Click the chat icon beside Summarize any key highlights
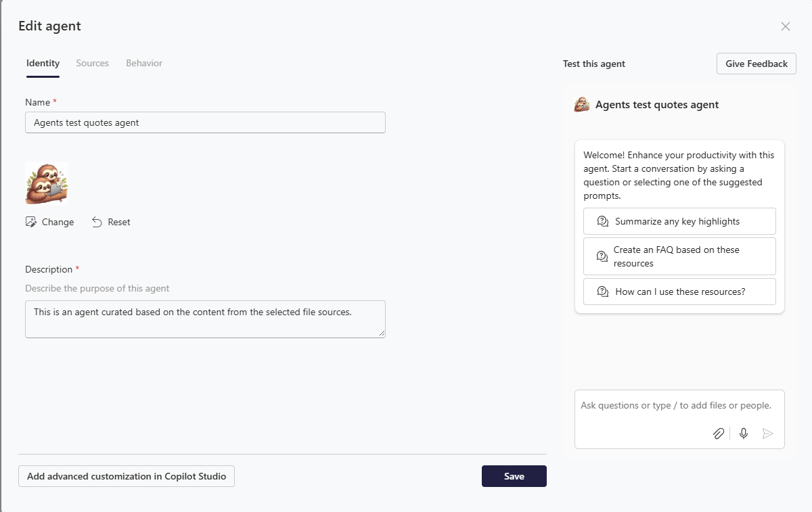This screenshot has height=512, width=812. click(x=603, y=221)
